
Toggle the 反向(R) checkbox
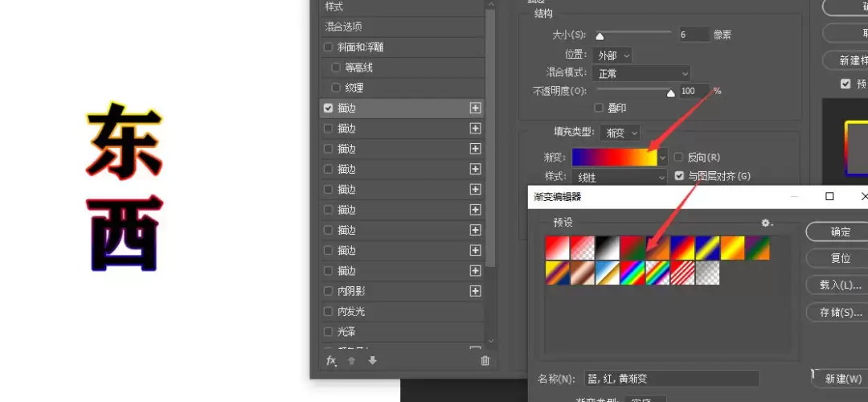(678, 158)
